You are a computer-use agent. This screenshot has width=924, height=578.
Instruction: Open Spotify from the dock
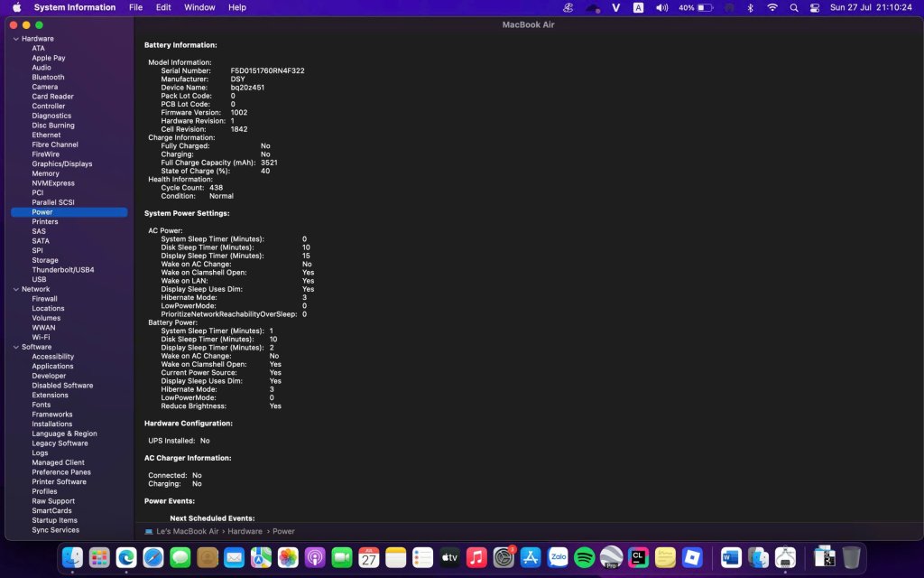click(x=584, y=557)
